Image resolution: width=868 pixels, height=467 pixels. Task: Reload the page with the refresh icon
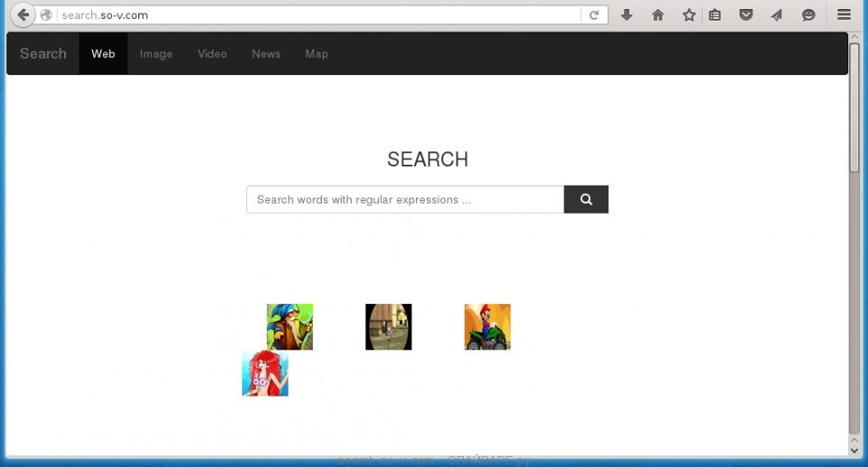pos(594,15)
